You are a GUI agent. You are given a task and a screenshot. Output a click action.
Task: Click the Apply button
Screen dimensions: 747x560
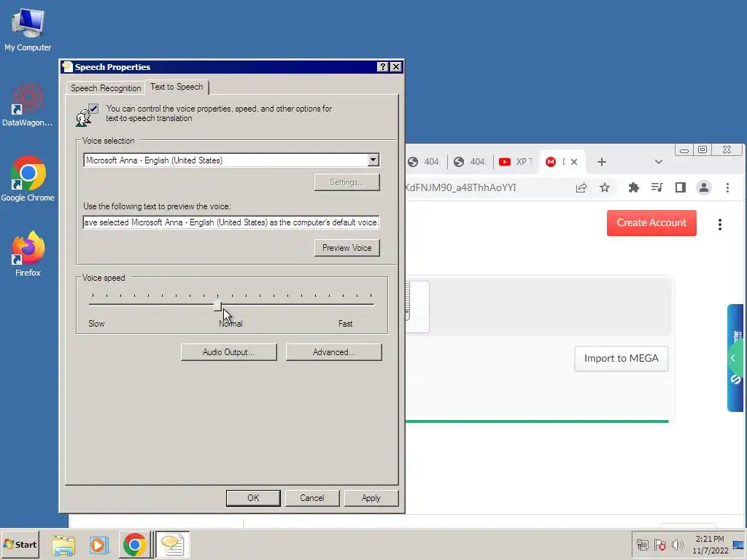(x=371, y=497)
